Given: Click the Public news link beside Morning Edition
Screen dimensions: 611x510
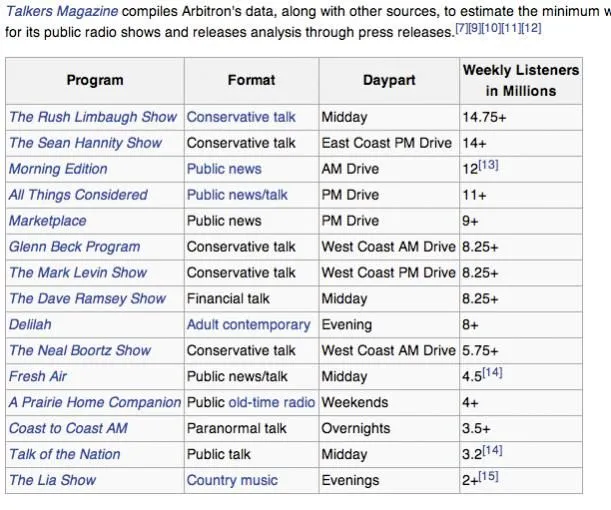Looking at the screenshot, I should pos(224,169).
